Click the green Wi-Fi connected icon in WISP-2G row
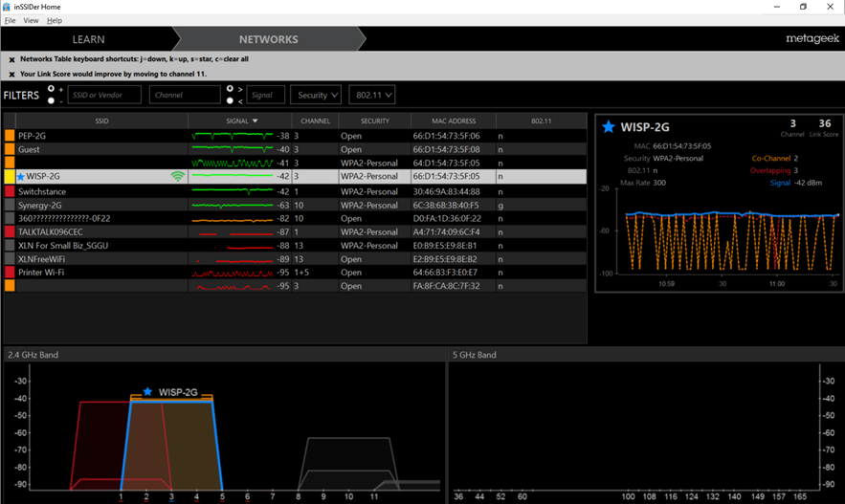Viewport: 845px width, 504px height. [177, 176]
